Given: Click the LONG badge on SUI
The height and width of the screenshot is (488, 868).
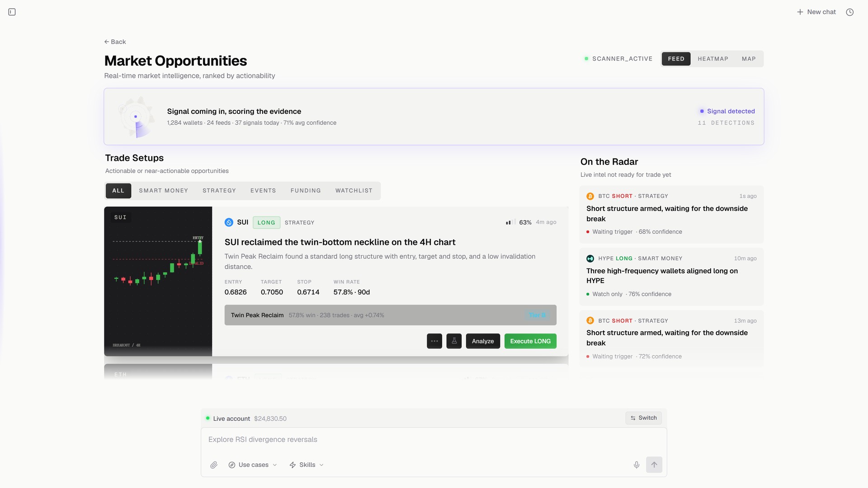Looking at the screenshot, I should (x=266, y=222).
